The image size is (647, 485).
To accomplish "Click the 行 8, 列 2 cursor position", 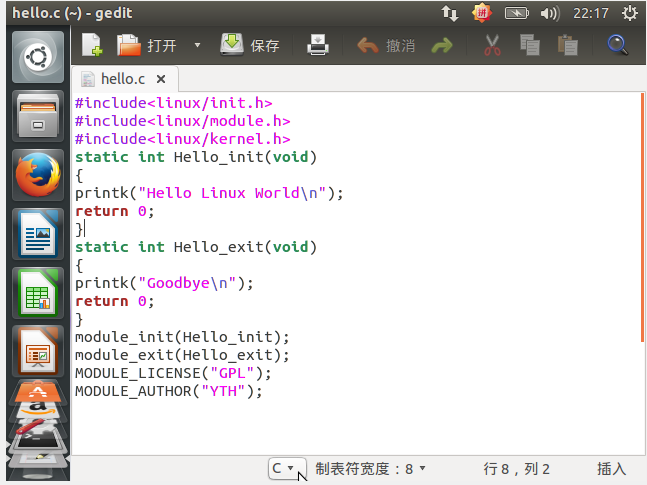I will (517, 469).
